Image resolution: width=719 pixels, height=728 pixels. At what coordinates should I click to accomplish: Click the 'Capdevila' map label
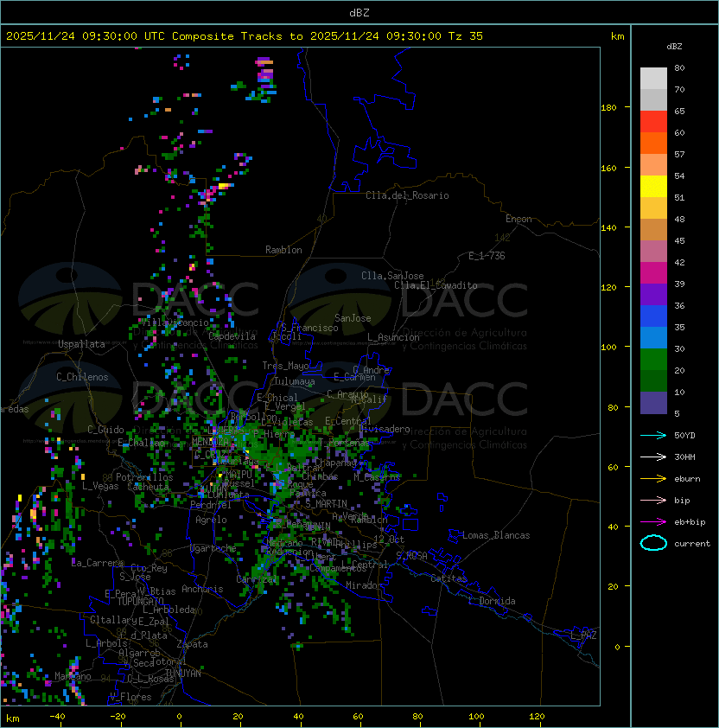click(x=232, y=336)
